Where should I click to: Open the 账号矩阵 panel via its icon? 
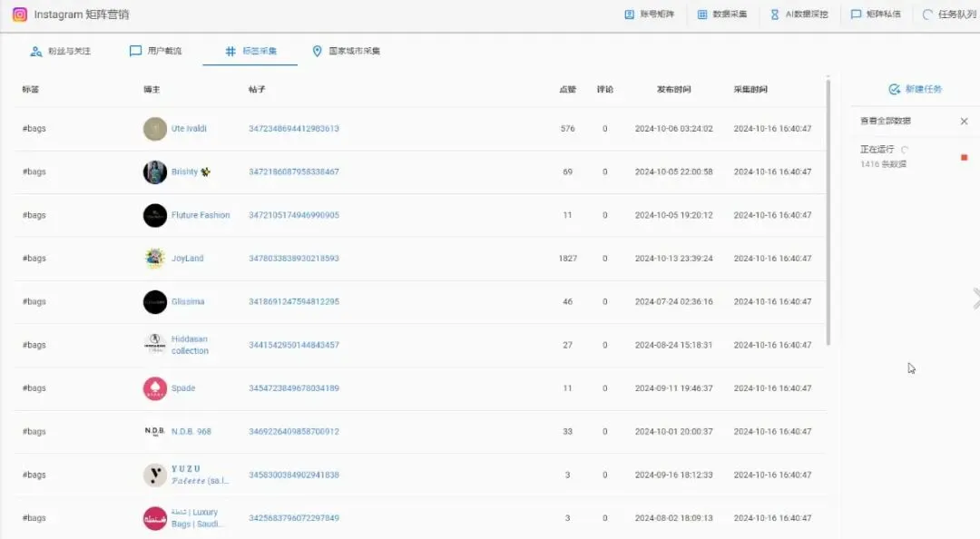(629, 14)
